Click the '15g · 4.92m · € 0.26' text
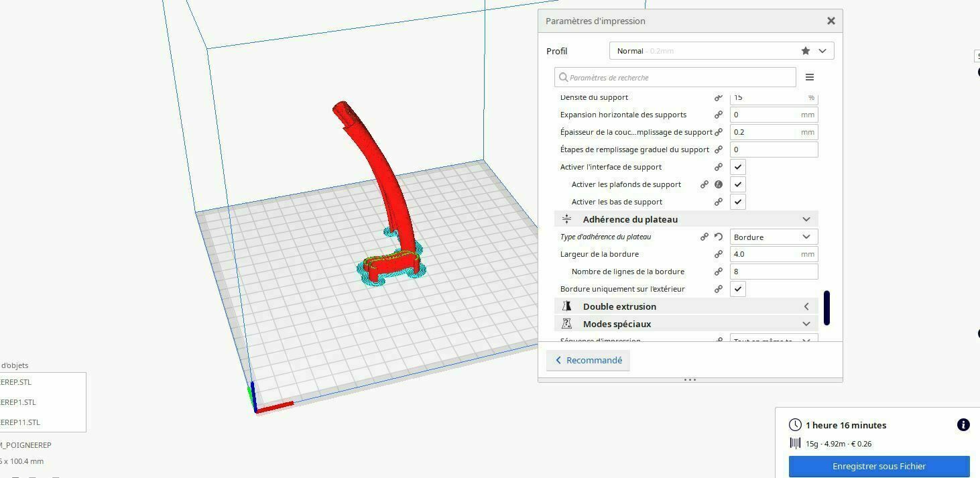Viewport: 980px width, 478px height. (x=839, y=444)
